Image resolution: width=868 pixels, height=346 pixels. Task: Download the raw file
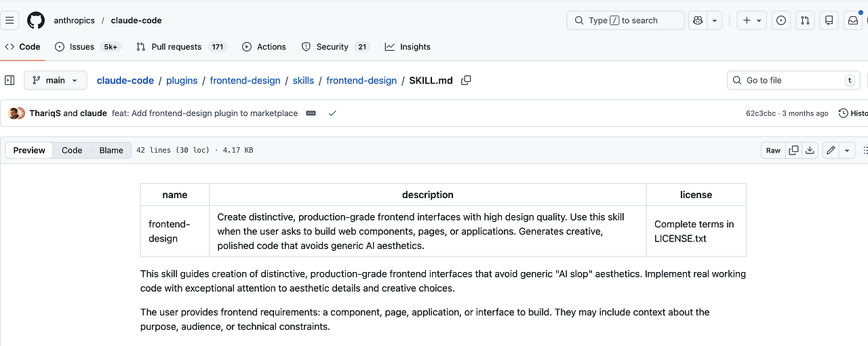[810, 151]
